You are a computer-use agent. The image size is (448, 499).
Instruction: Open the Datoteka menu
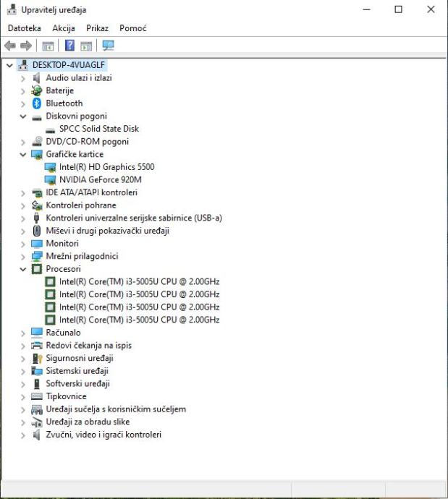click(24, 28)
